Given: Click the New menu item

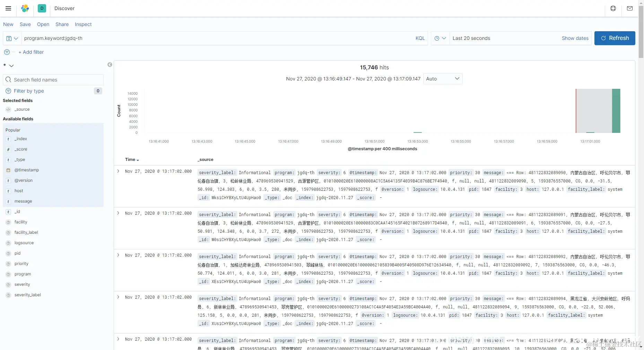Looking at the screenshot, I should coord(8,24).
